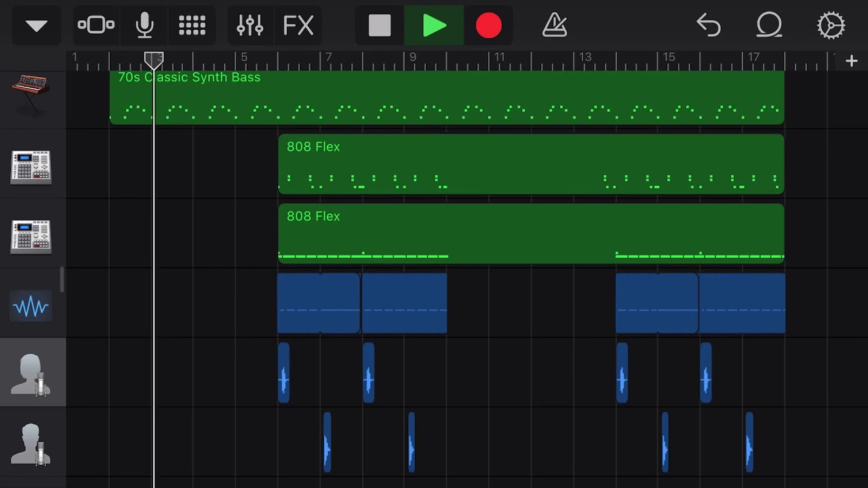868x488 pixels.
Task: Tap the playhead marker on the ruler
Action: click(x=154, y=60)
